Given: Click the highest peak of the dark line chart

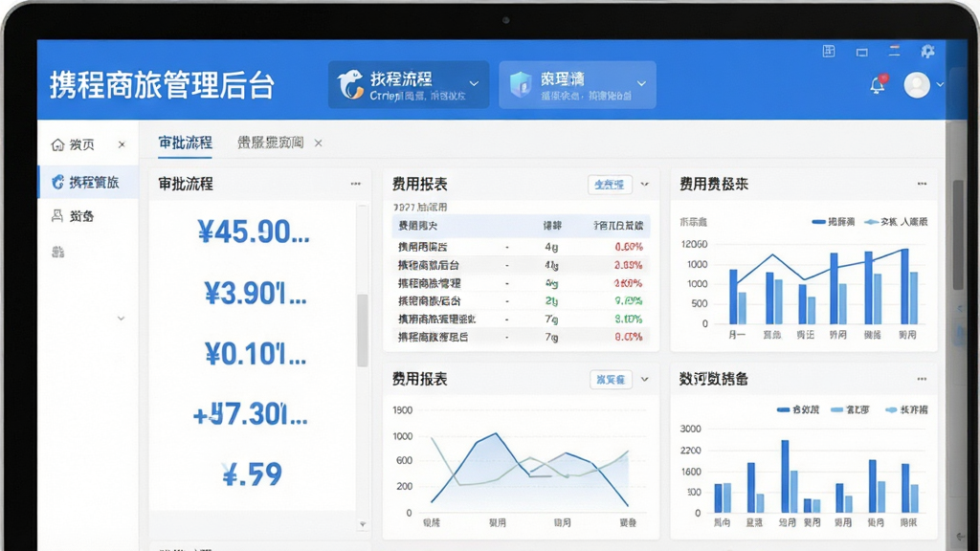Looking at the screenshot, I should click(497, 433).
